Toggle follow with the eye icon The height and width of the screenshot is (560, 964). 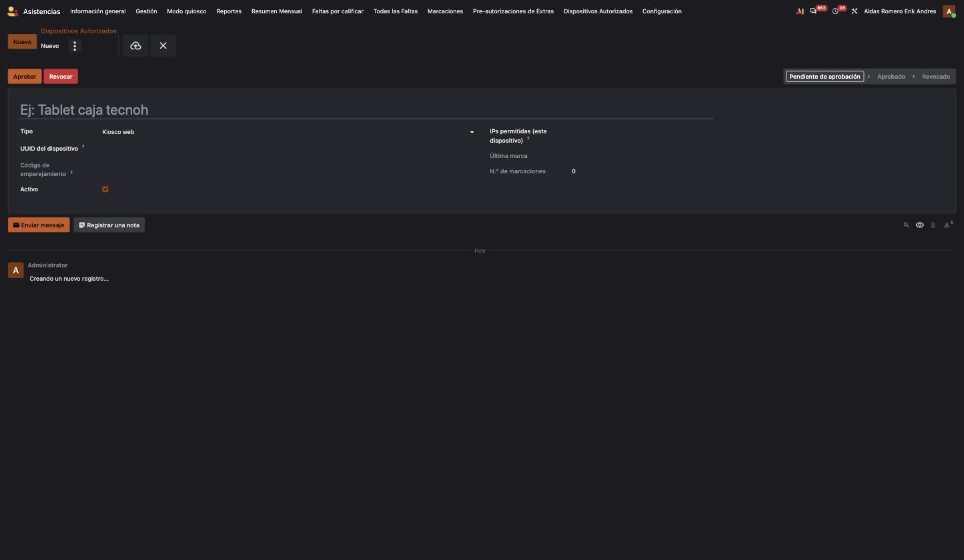tap(919, 225)
